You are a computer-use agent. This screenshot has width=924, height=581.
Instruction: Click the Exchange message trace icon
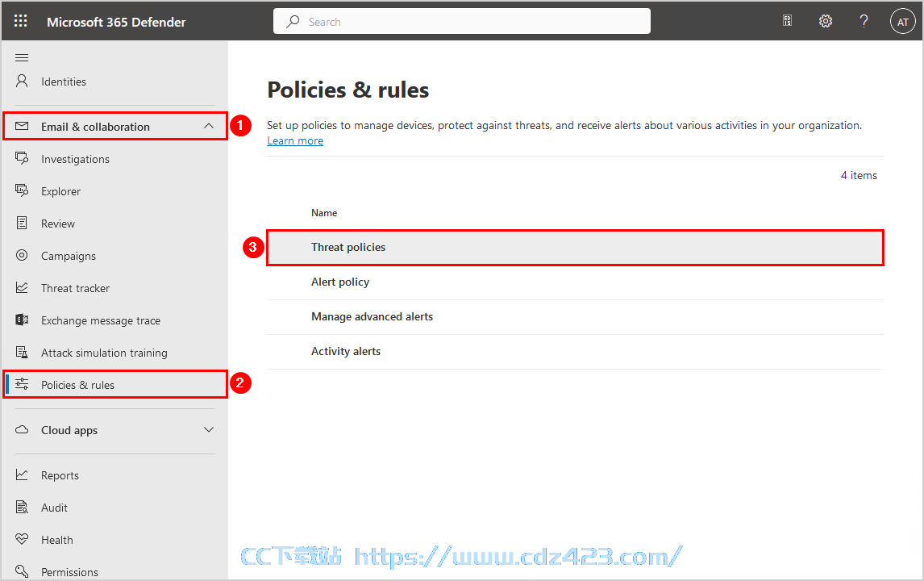pos(22,320)
